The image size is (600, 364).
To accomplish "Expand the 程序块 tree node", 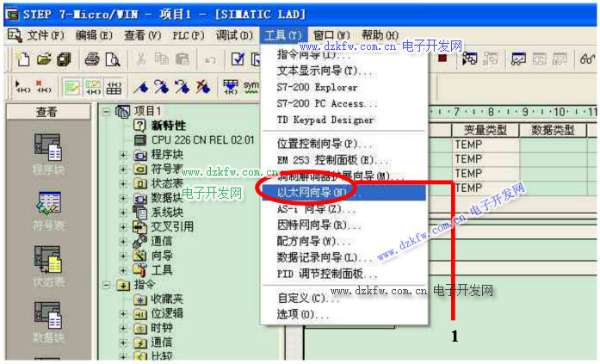I will point(123,155).
